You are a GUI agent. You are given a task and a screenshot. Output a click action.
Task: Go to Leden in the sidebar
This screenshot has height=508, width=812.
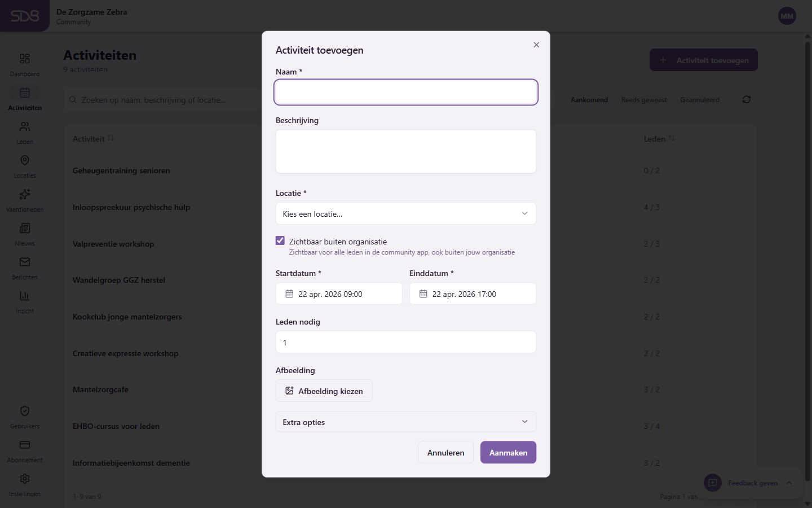[25, 127]
